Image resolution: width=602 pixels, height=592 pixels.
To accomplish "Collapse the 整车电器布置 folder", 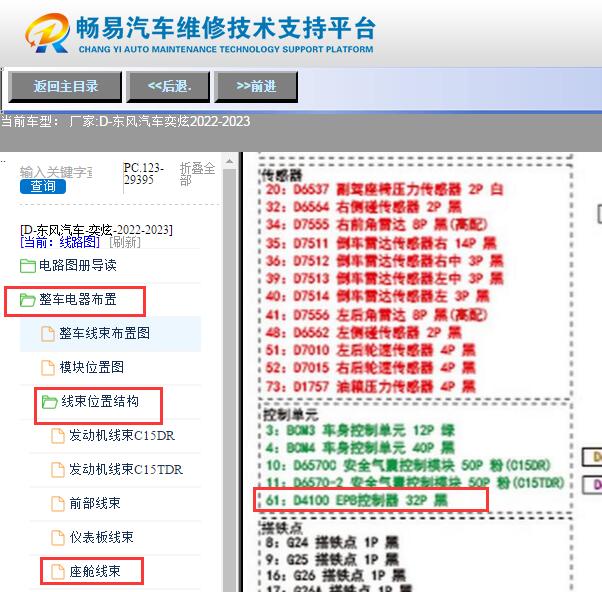I will tap(78, 299).
